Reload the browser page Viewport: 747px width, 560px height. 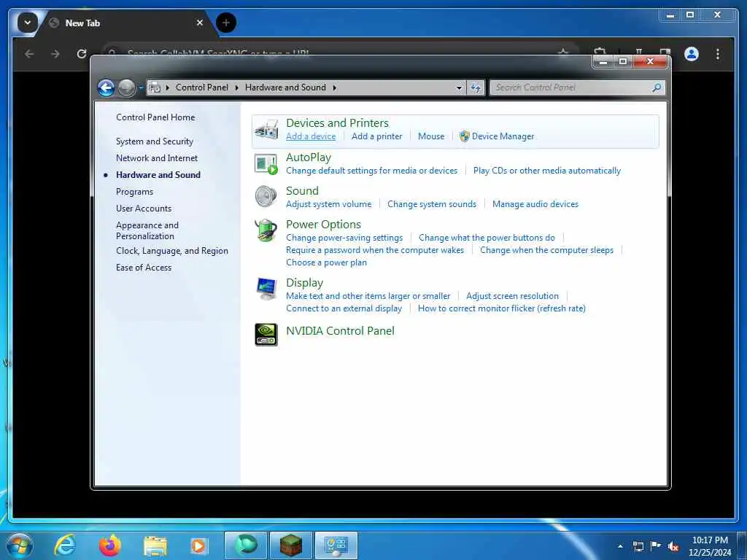click(82, 54)
